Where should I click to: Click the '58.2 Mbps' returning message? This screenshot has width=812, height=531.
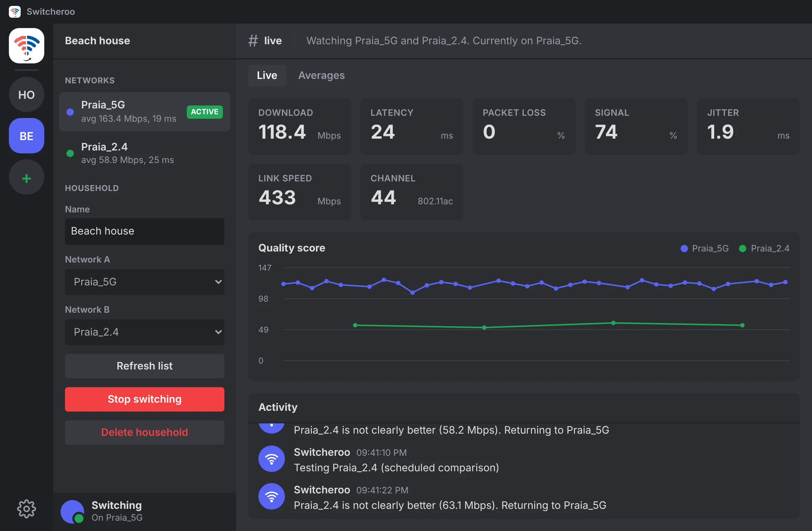[x=451, y=430]
